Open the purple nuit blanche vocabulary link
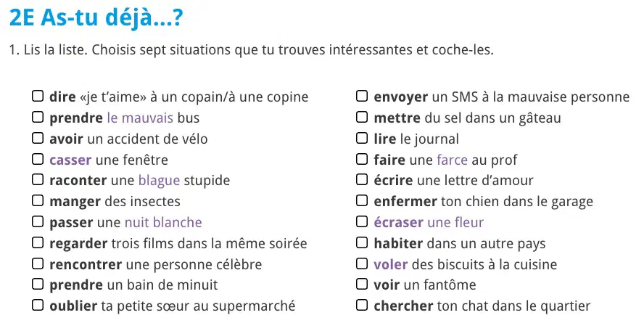The image size is (644, 331). (x=163, y=222)
